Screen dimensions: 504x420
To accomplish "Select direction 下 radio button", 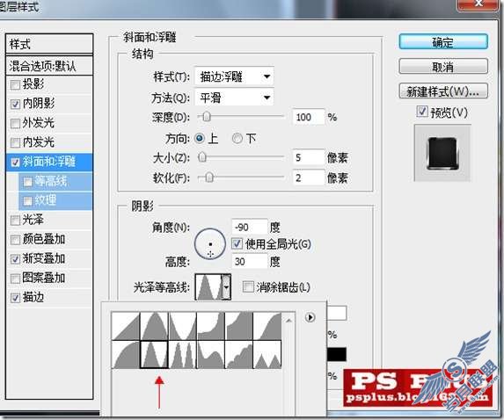I will point(237,139).
